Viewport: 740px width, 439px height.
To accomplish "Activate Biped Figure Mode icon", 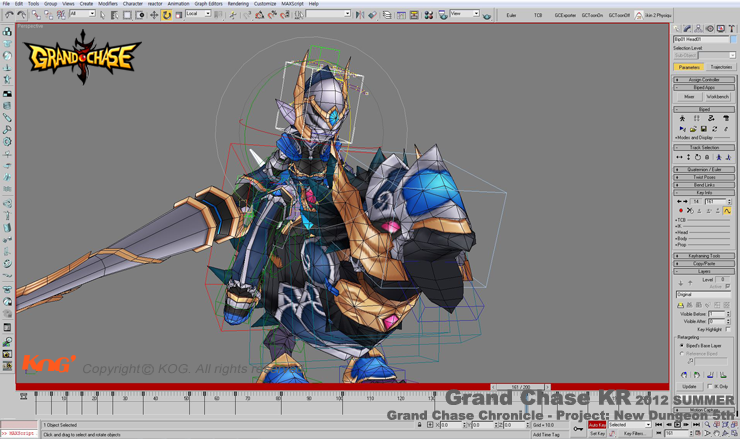I will (x=682, y=118).
